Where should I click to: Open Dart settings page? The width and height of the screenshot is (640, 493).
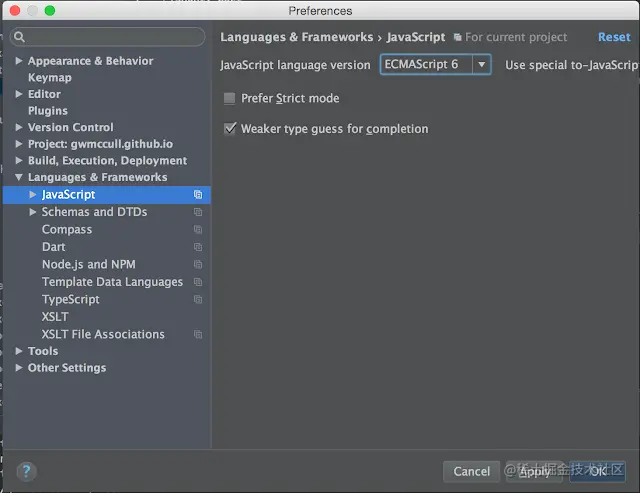click(53, 247)
